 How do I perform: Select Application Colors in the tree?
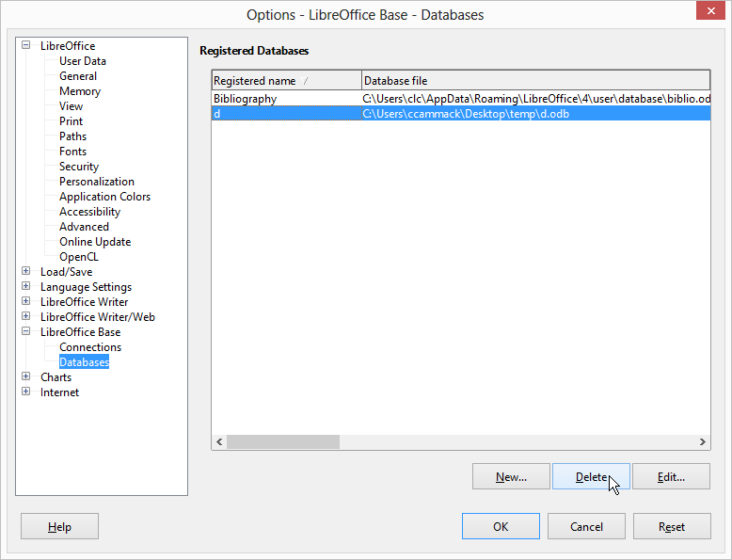(x=105, y=197)
